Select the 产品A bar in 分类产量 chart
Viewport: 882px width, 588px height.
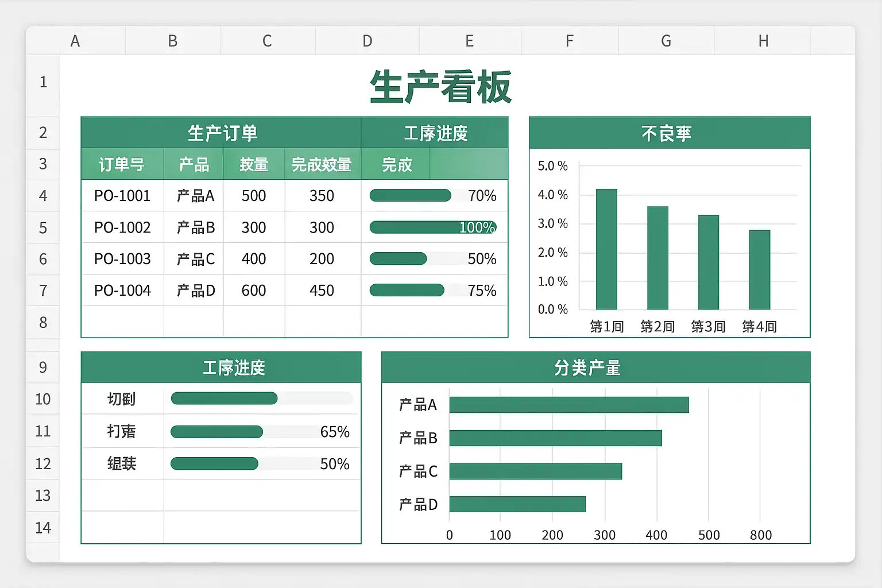click(569, 405)
